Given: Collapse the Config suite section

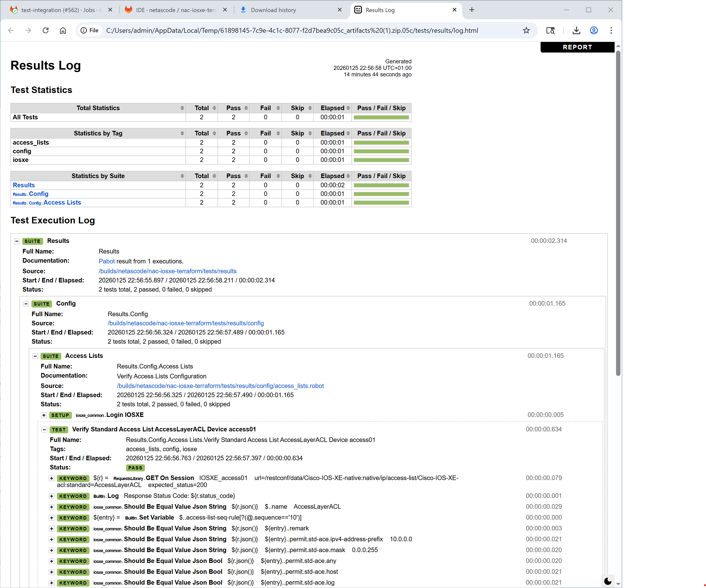Looking at the screenshot, I should [x=26, y=304].
